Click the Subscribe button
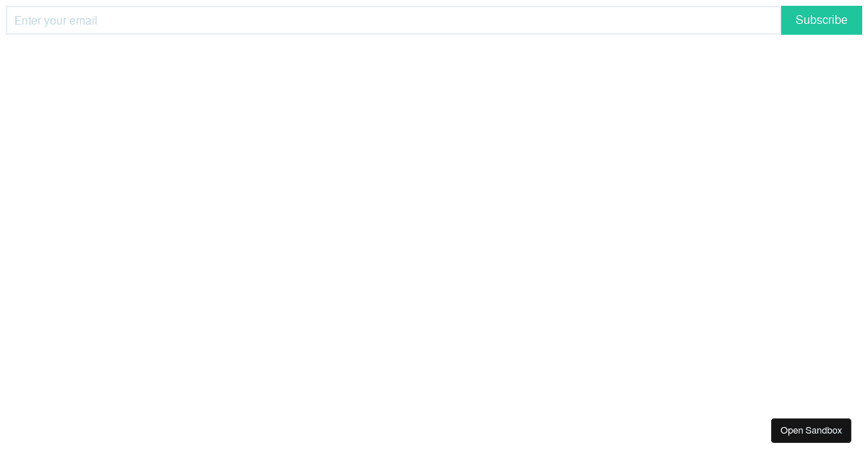The width and height of the screenshot is (868, 456). tap(821, 20)
